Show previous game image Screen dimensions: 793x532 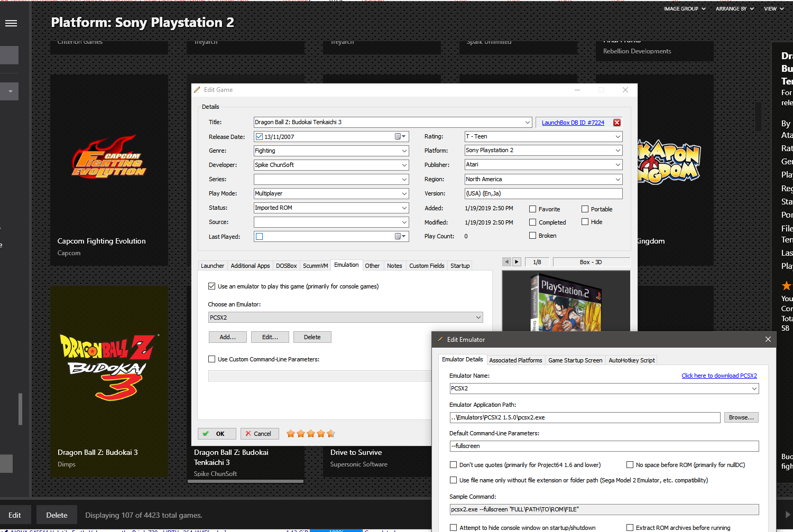pos(507,262)
